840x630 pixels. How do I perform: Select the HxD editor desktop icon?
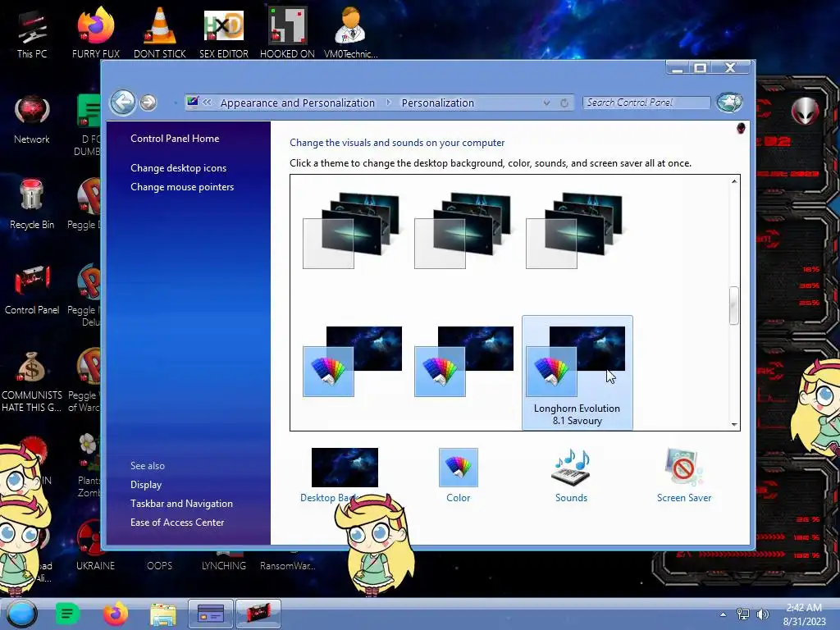click(223, 33)
